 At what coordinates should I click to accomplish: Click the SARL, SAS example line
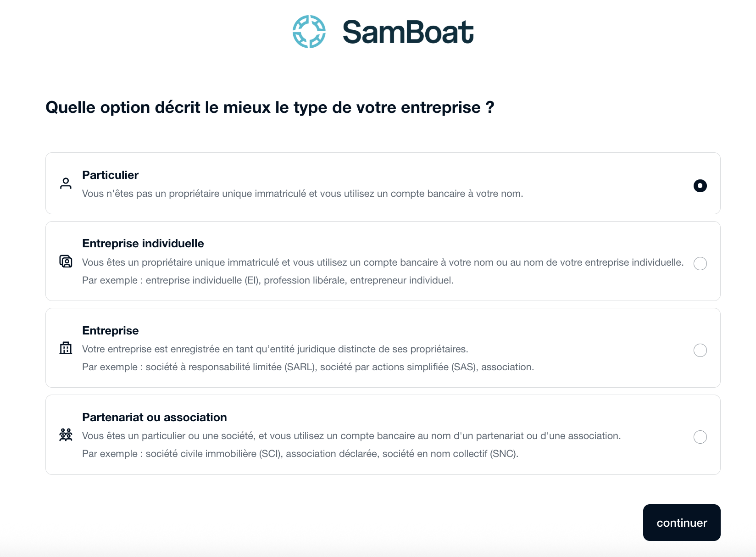pyautogui.click(x=308, y=367)
